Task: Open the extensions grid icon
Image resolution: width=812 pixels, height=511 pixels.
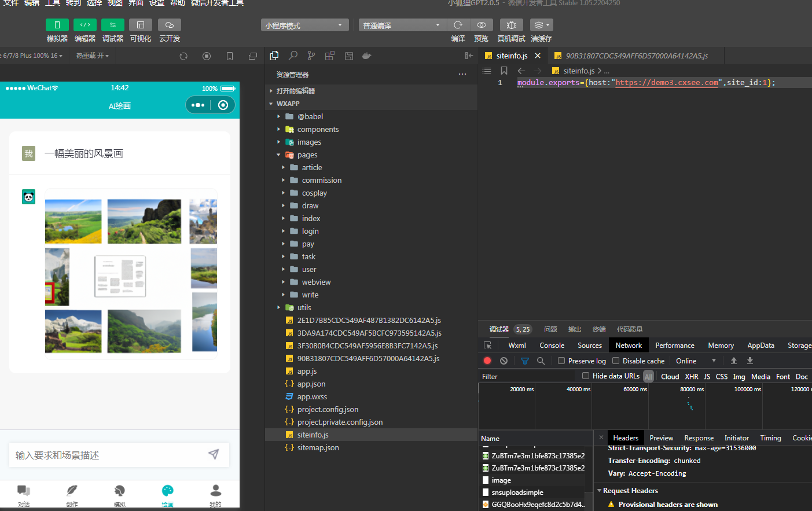Action: click(330, 56)
